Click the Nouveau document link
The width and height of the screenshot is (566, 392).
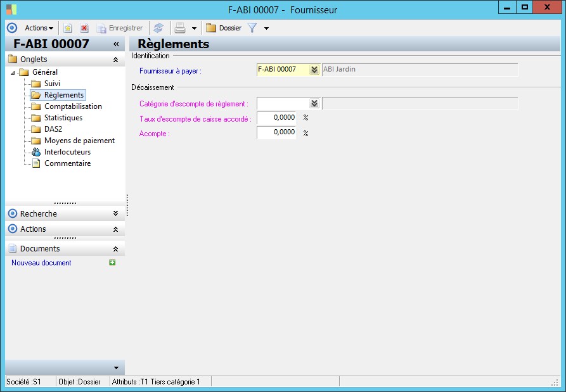(x=41, y=263)
